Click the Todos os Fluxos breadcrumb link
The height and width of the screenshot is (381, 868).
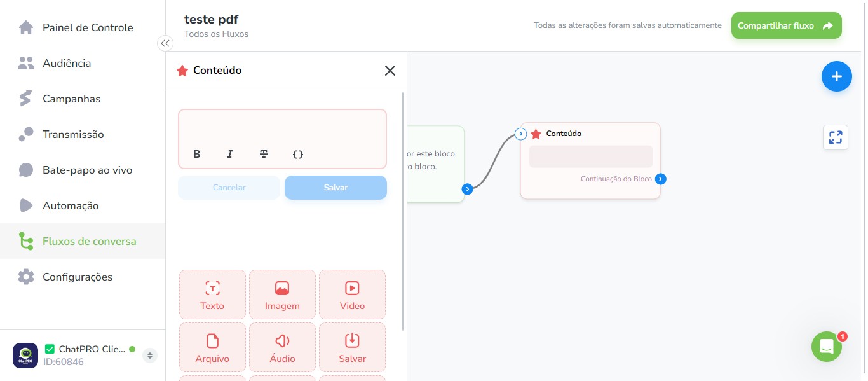[216, 34]
